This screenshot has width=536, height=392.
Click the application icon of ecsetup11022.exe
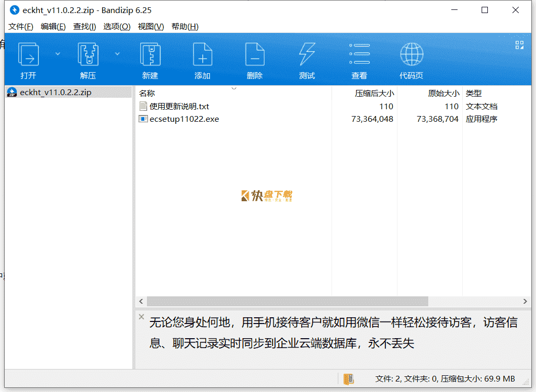pyautogui.click(x=143, y=119)
